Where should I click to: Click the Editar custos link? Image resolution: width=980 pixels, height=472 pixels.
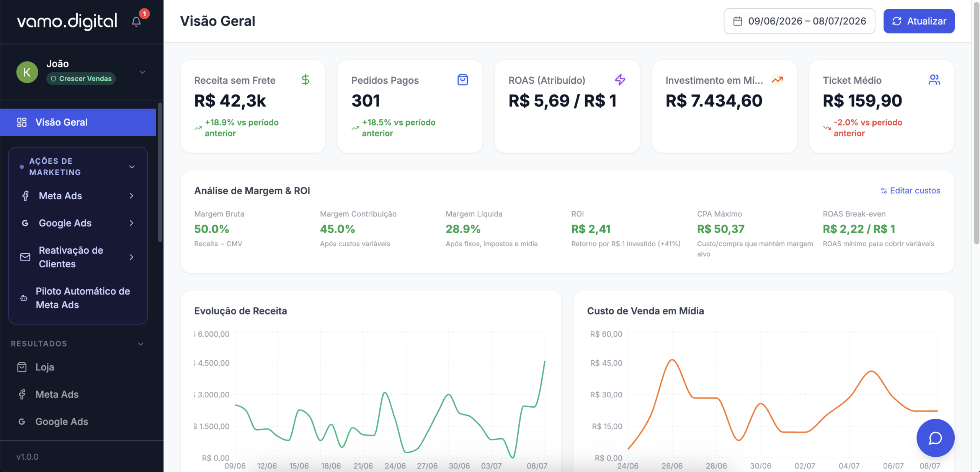click(x=910, y=190)
